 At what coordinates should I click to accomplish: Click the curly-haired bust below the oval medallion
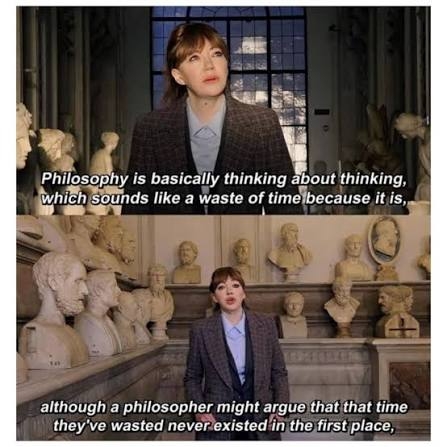[x=396, y=308]
